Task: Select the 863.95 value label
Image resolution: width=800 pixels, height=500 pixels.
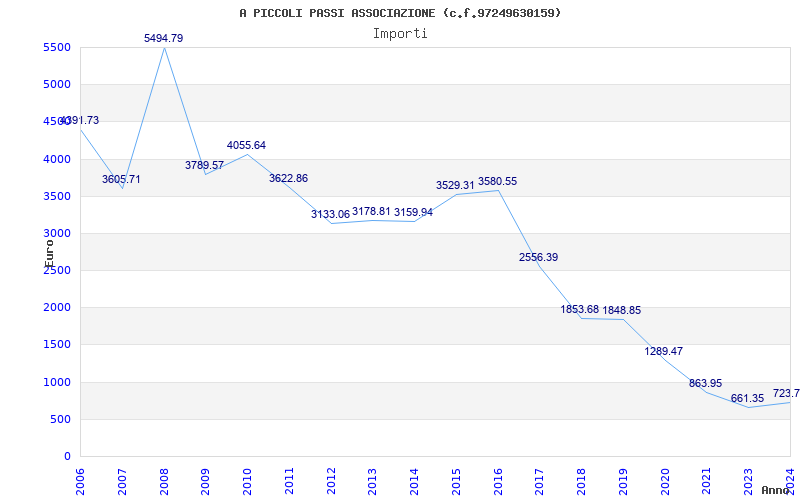Action: coord(705,383)
